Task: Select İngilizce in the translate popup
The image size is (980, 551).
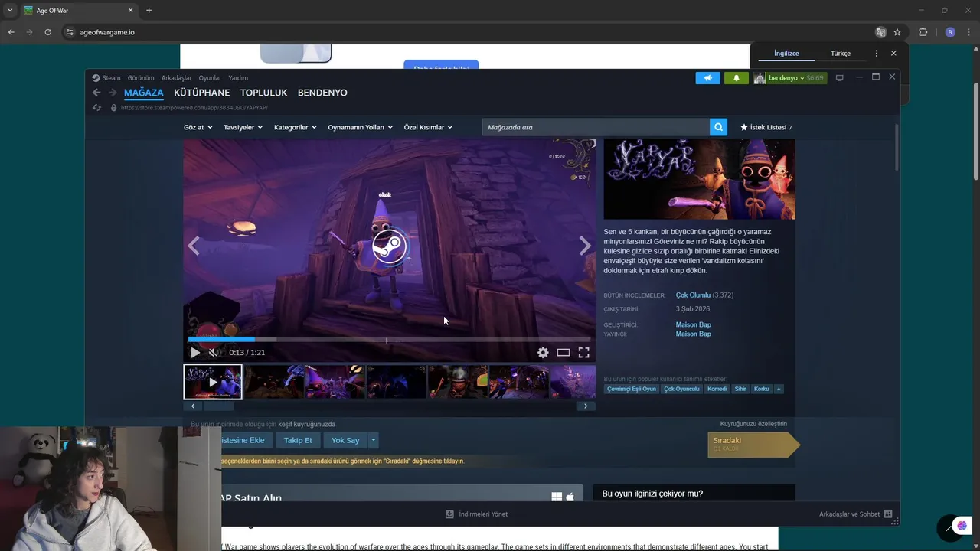Action: coord(786,54)
